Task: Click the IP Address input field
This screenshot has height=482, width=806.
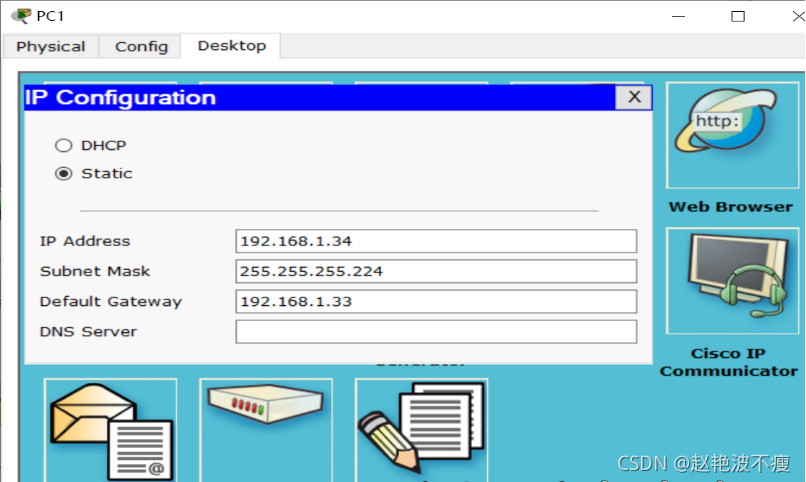Action: (436, 241)
